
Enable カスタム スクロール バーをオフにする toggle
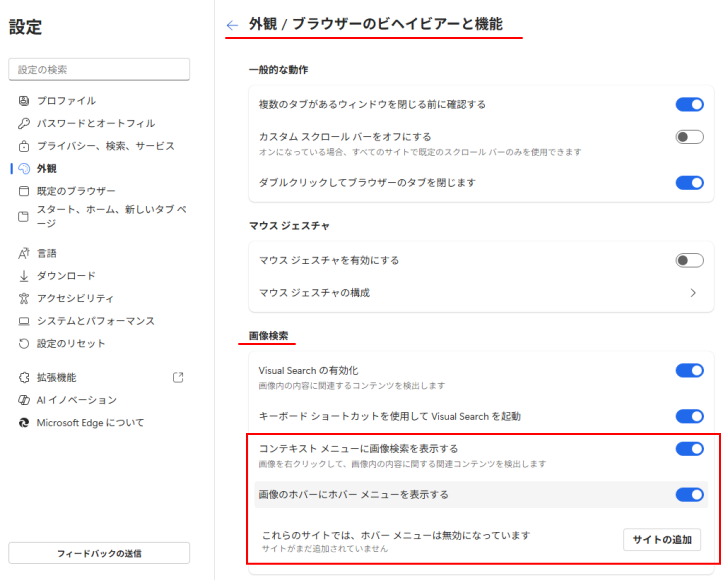coord(689,137)
